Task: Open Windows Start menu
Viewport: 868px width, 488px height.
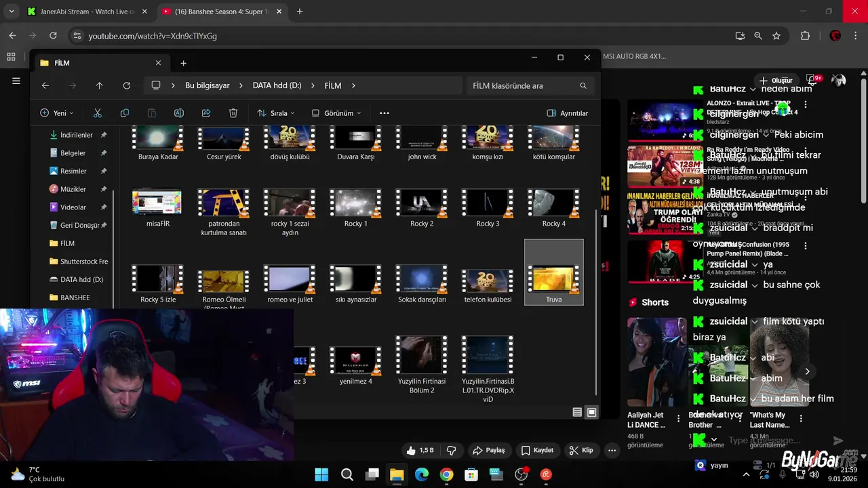Action: (321, 474)
